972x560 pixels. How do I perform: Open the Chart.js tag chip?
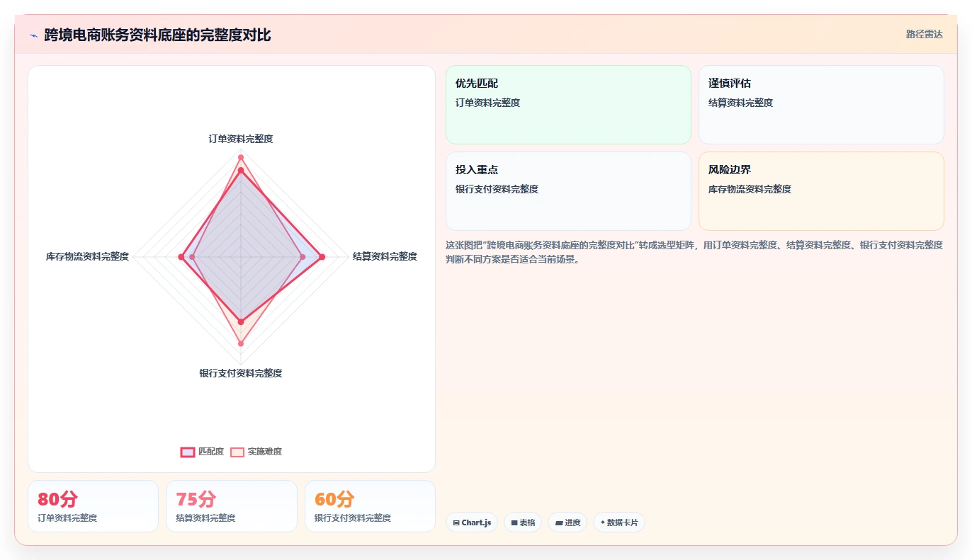pos(472,522)
